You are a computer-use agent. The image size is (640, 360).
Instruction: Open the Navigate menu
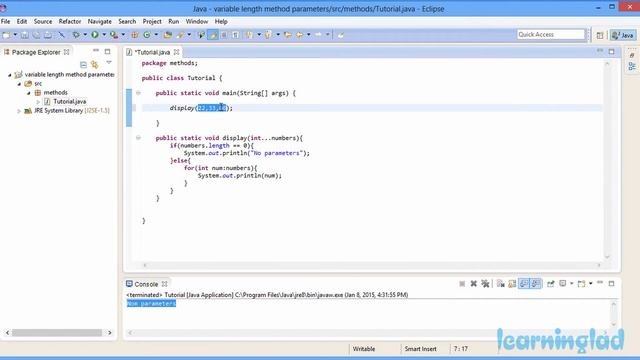pos(100,21)
